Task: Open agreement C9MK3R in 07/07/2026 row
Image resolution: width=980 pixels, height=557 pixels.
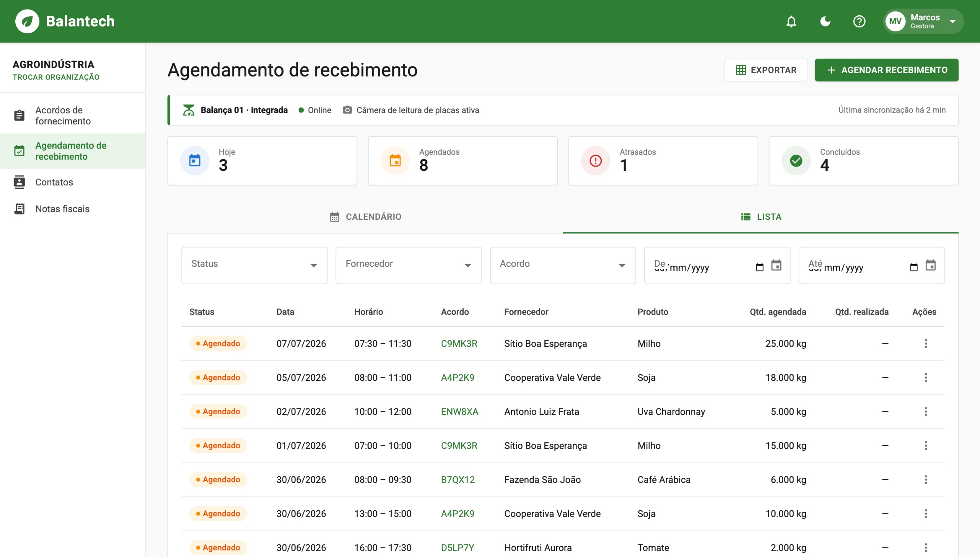Action: click(x=459, y=343)
